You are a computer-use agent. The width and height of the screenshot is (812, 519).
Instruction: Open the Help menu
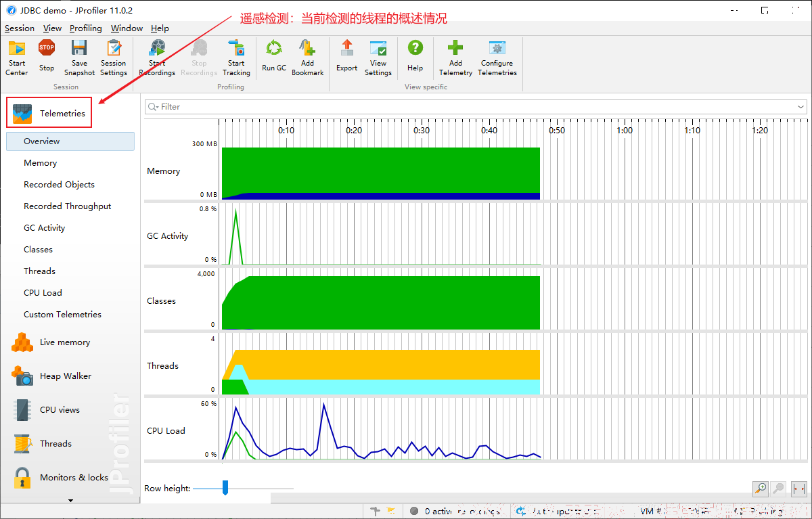(160, 28)
